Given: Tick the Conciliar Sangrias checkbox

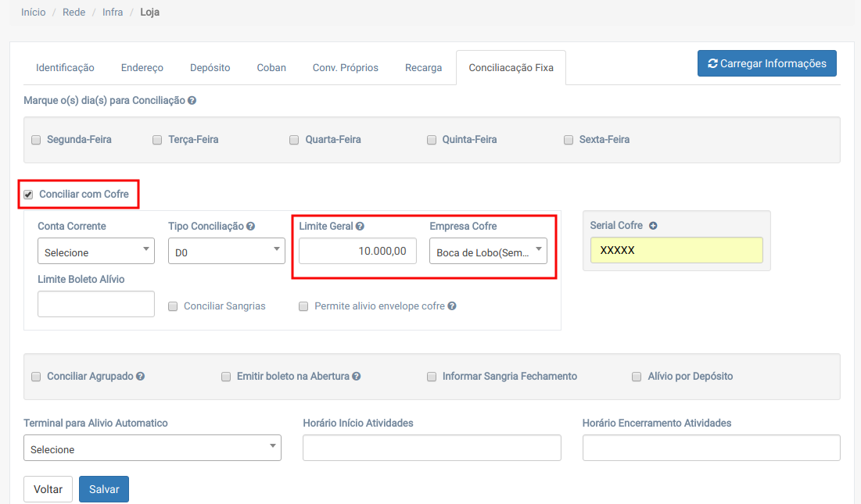Looking at the screenshot, I should (x=174, y=306).
